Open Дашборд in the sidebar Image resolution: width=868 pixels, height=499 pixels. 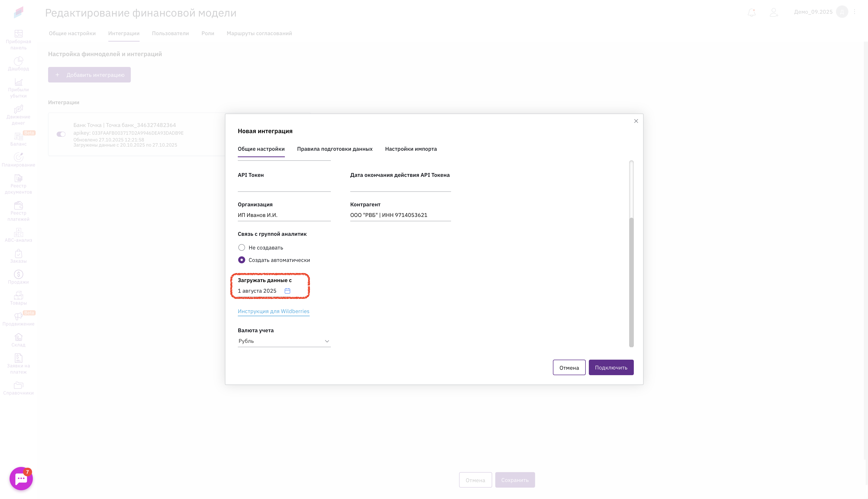click(19, 64)
